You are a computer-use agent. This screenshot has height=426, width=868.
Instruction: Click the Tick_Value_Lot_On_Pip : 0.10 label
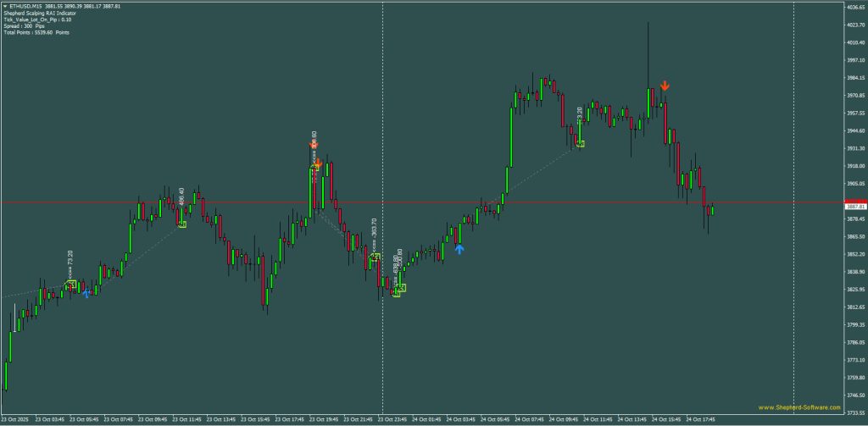tap(37, 19)
